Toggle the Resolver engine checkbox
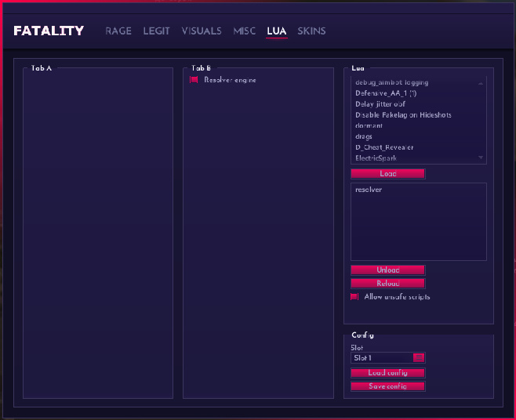Viewport: 516px width, 420px height. [194, 80]
